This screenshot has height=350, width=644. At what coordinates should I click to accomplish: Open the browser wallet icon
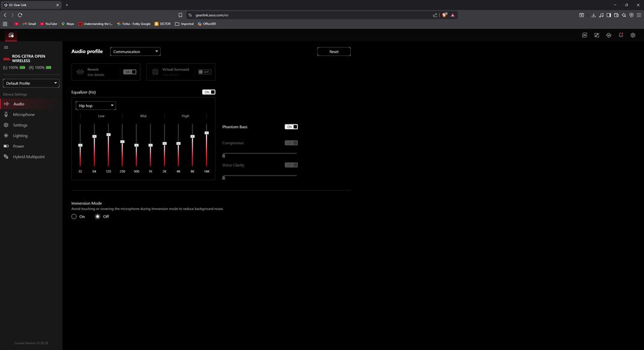tap(616, 15)
